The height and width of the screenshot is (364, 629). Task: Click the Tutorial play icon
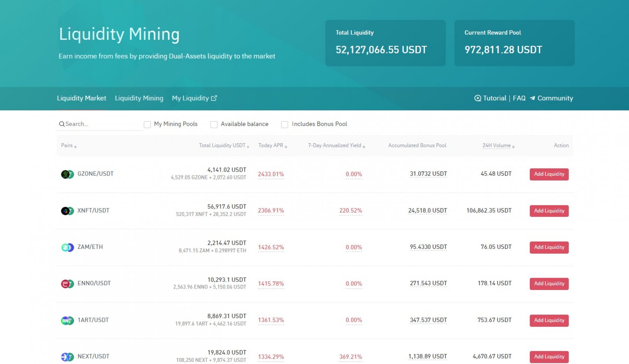click(x=477, y=98)
